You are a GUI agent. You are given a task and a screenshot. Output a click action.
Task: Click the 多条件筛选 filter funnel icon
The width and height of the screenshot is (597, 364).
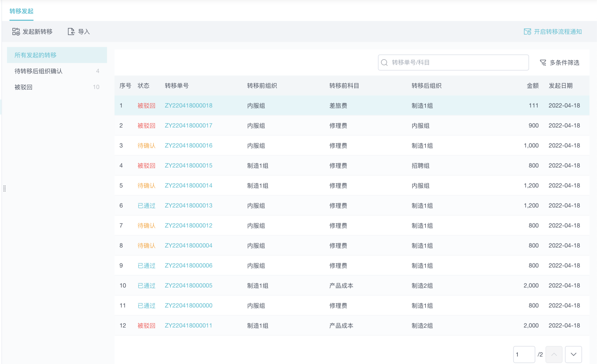pyautogui.click(x=543, y=62)
